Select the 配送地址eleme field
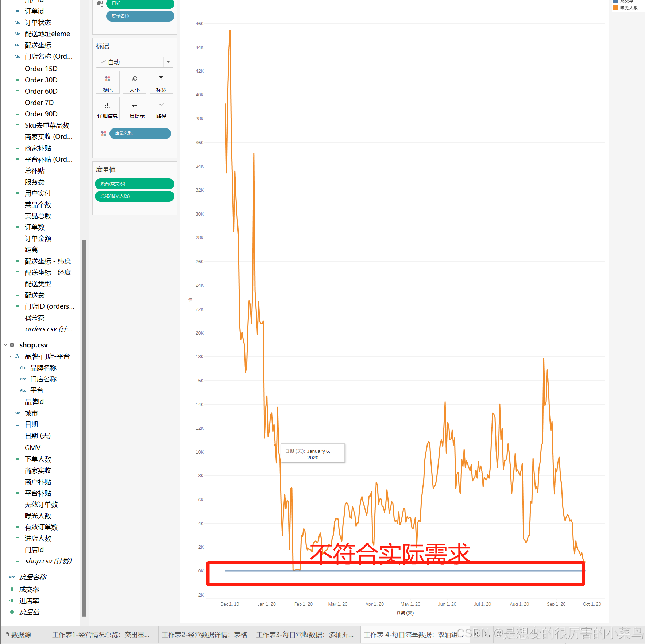 point(47,34)
